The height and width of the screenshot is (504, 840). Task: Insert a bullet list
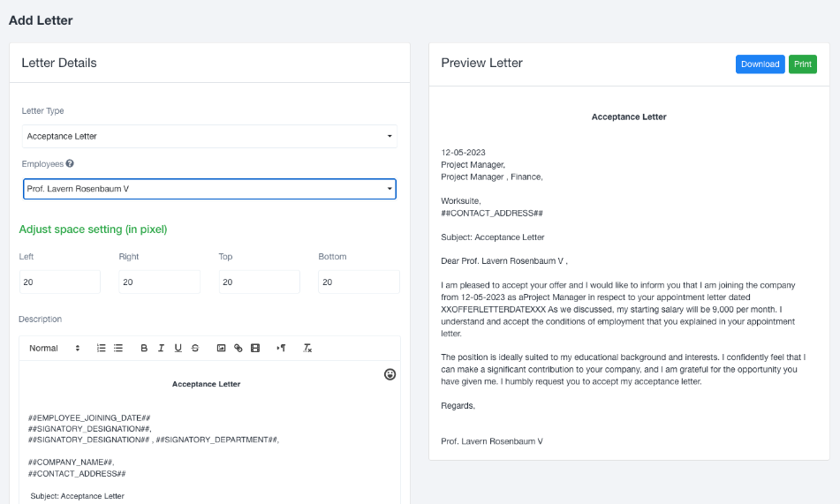(x=118, y=349)
